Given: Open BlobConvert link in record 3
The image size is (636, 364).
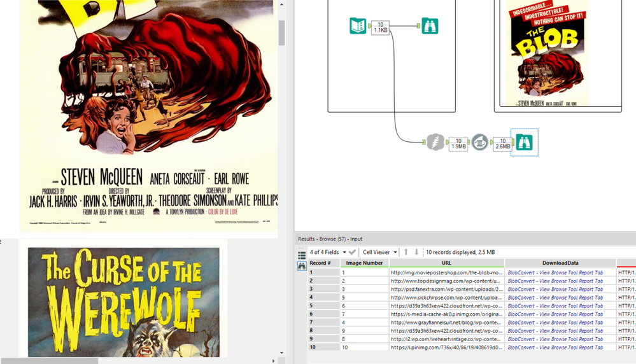Looking at the screenshot, I should coord(555,290).
